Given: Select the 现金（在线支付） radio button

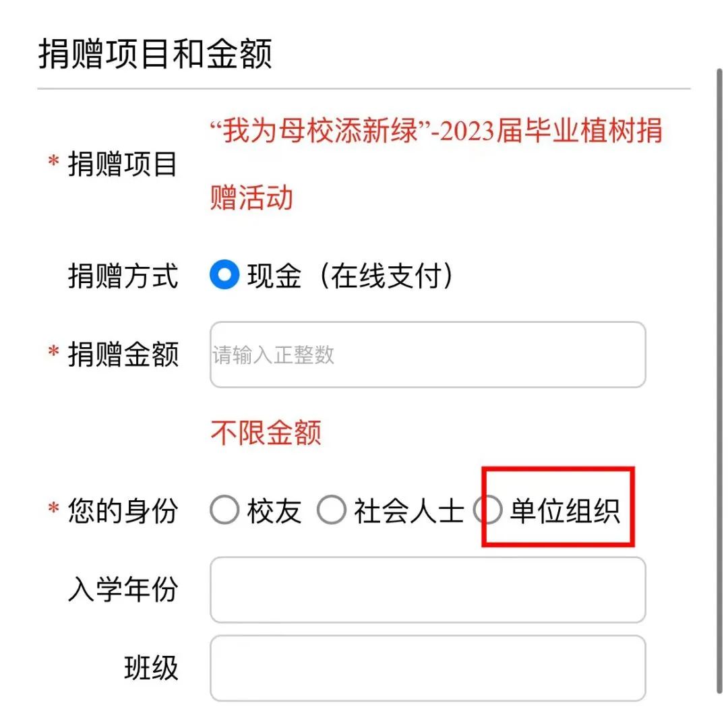Looking at the screenshot, I should tap(224, 276).
